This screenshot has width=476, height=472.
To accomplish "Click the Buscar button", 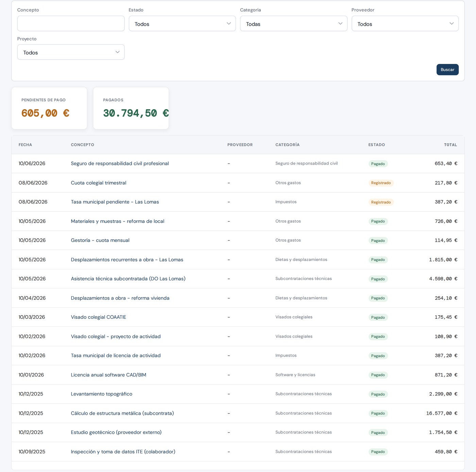I will click(x=447, y=69).
